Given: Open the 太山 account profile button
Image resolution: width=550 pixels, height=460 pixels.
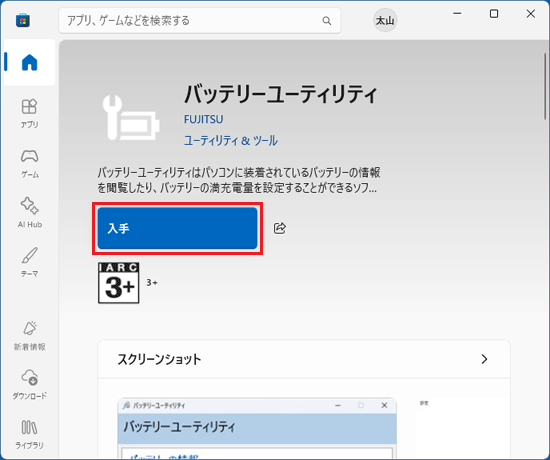Looking at the screenshot, I should tap(385, 20).
